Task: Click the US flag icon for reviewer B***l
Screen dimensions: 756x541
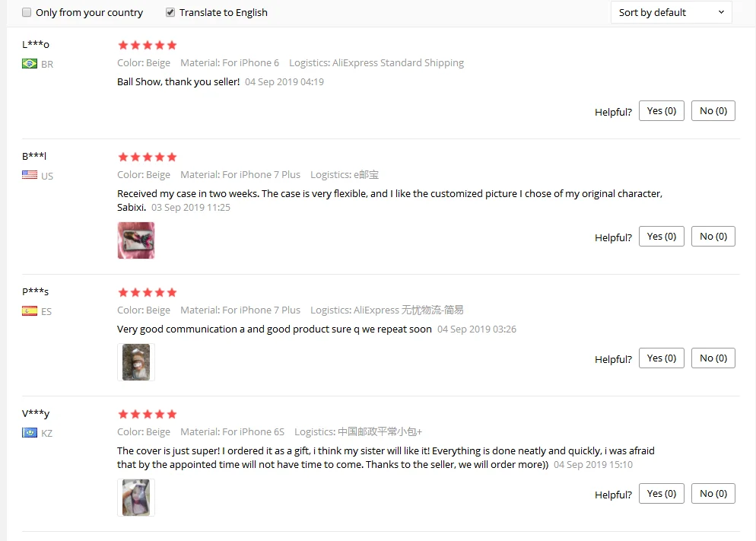Action: click(30, 175)
